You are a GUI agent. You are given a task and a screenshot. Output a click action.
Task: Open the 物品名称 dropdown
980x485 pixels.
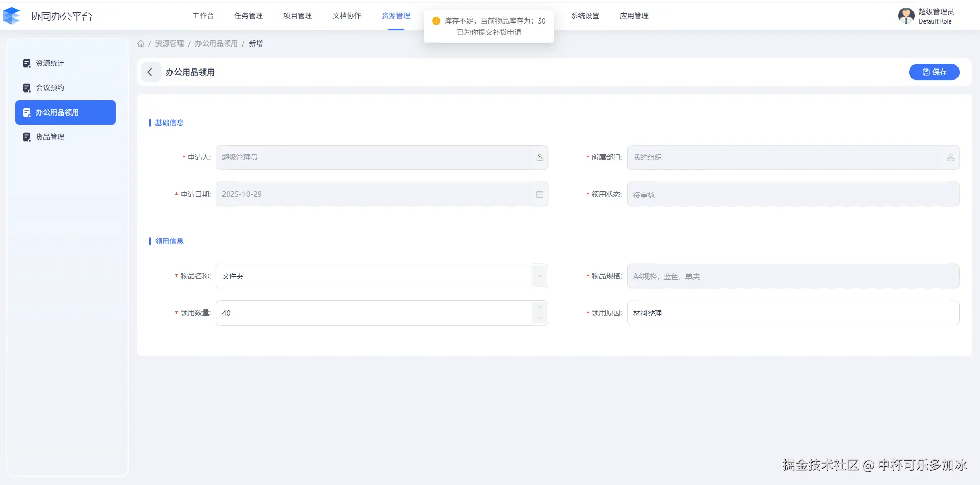click(x=382, y=276)
